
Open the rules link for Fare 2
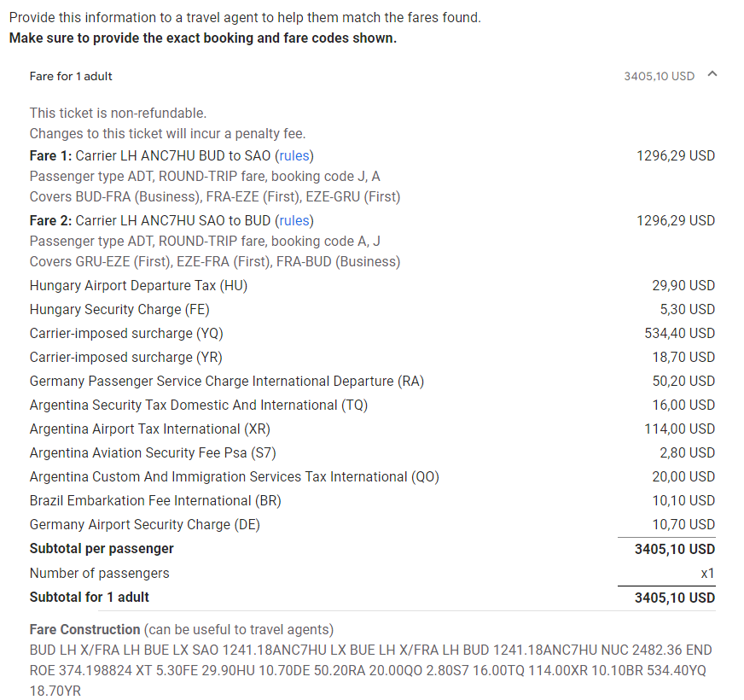[x=294, y=221]
